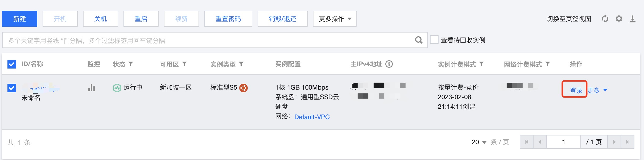Filter by availability zone funnel icon
Screen dimensions: 644x160
184,64
